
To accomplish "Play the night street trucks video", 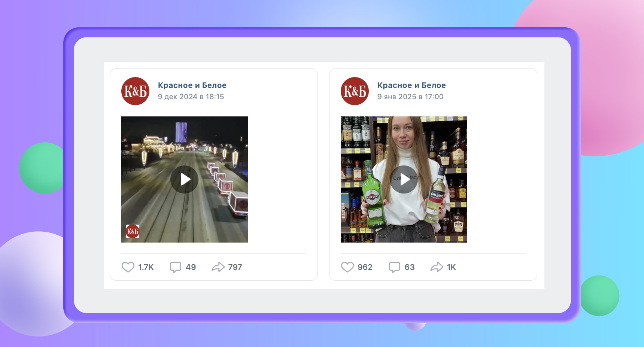I will click(185, 179).
